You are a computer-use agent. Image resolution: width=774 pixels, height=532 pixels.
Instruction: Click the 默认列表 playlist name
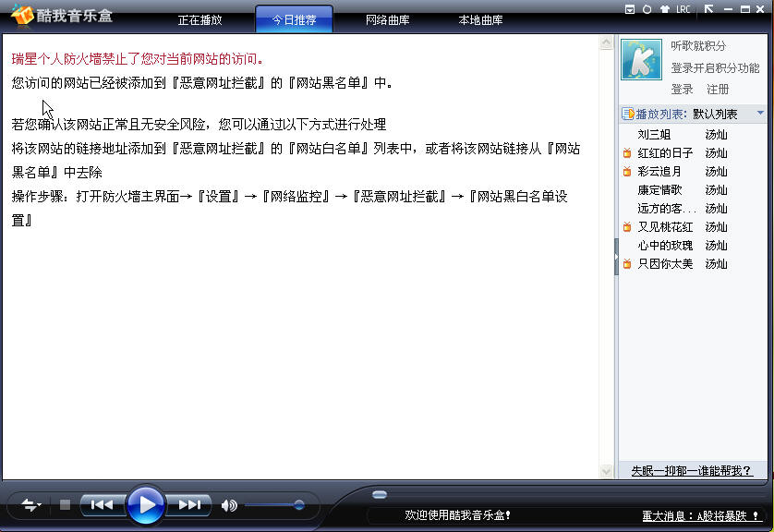[715, 114]
